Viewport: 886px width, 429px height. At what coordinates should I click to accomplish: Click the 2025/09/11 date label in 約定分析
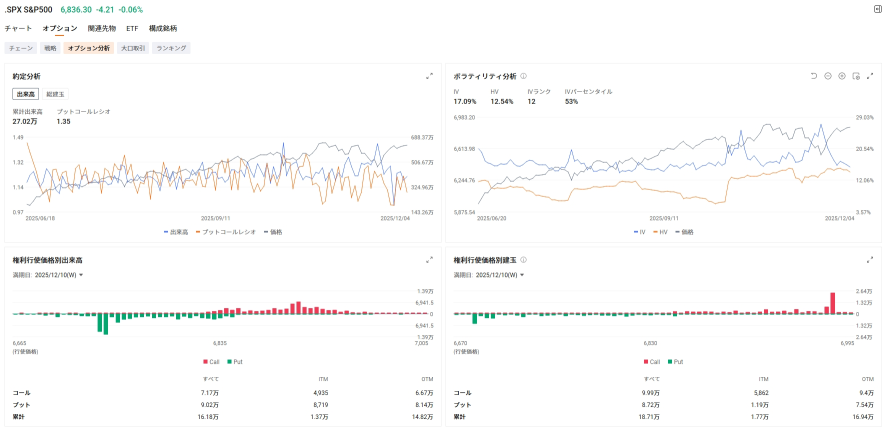pos(216,218)
